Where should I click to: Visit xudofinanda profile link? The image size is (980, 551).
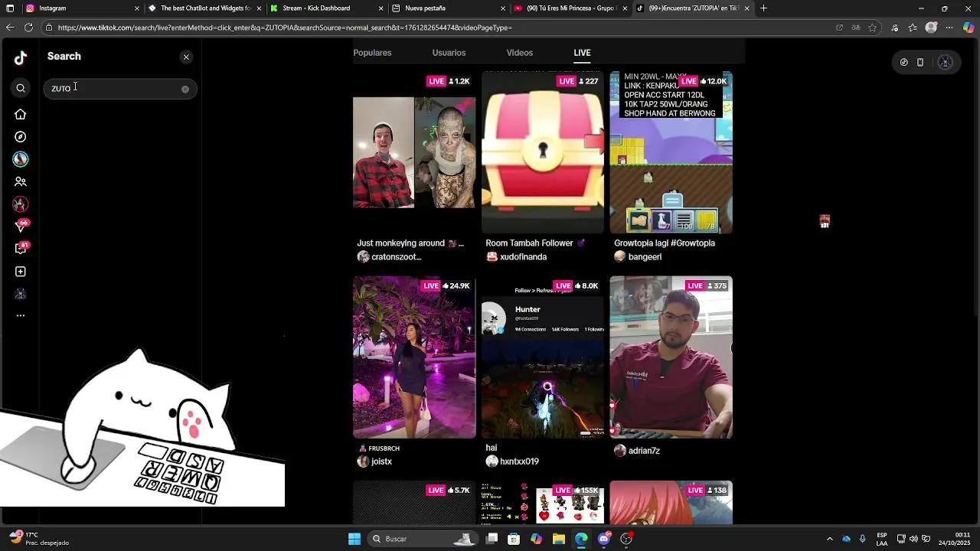click(523, 257)
